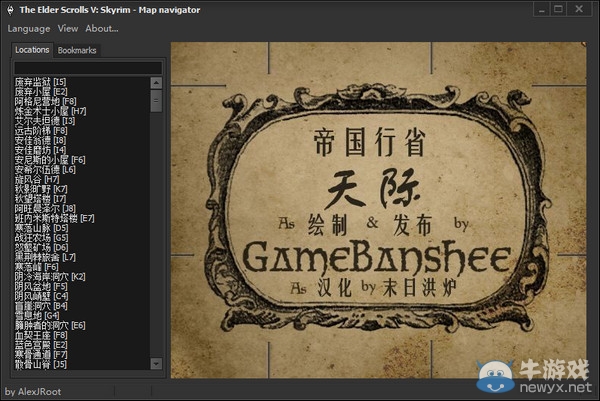Switch to the Bookmarks tab

click(77, 50)
